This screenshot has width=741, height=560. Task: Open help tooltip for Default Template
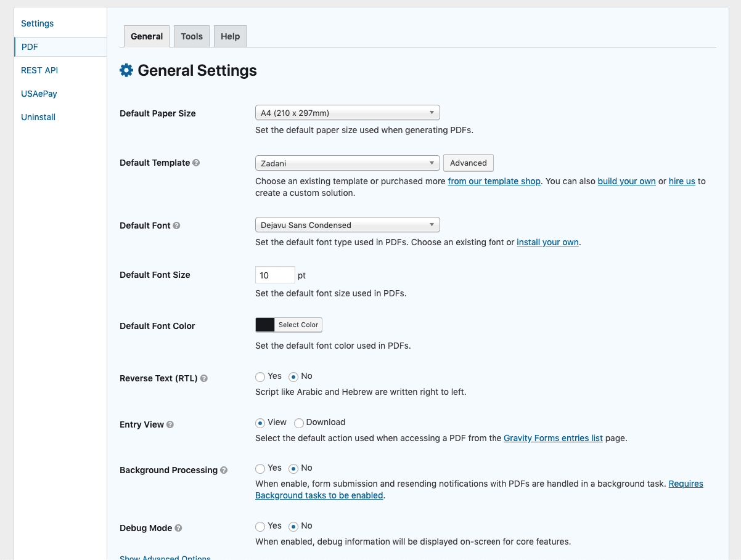(196, 163)
